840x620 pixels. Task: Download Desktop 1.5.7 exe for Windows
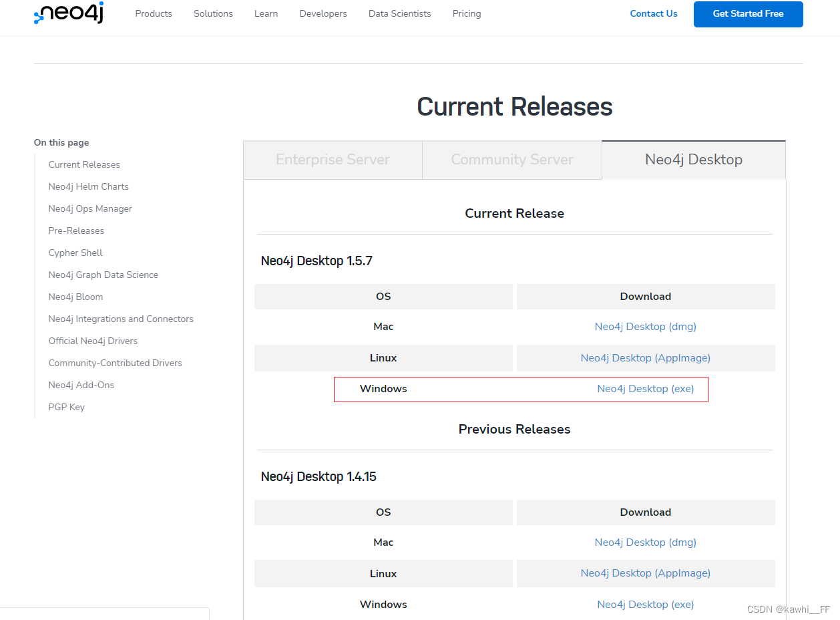click(646, 389)
